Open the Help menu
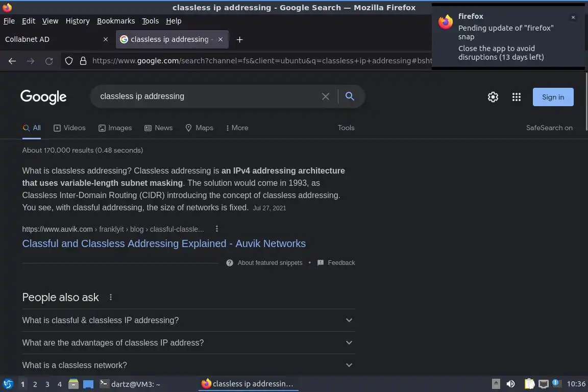 point(174,21)
